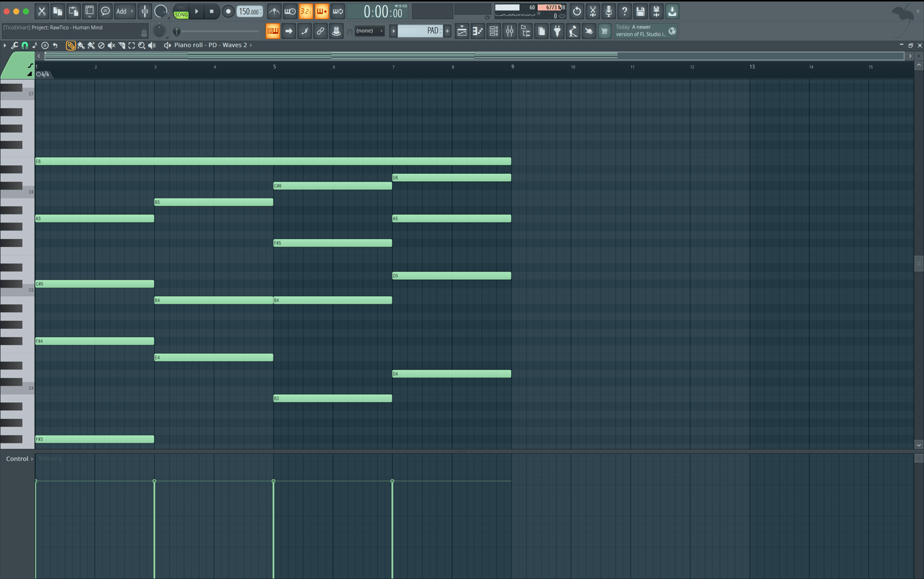Image resolution: width=924 pixels, height=579 pixels.
Task: Toggle loop recording button
Action: 338,11
